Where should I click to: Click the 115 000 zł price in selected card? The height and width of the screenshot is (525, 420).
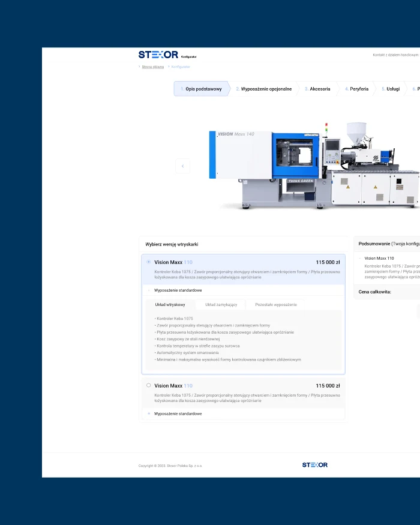[328, 262]
